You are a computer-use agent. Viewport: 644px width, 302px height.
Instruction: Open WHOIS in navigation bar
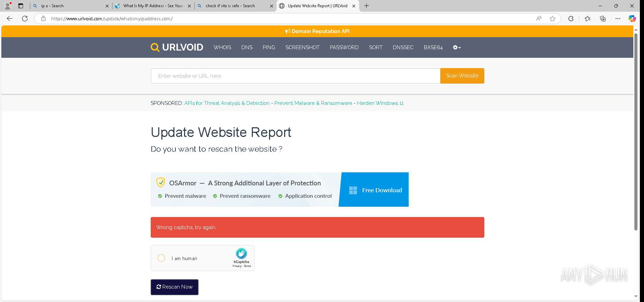tap(222, 47)
